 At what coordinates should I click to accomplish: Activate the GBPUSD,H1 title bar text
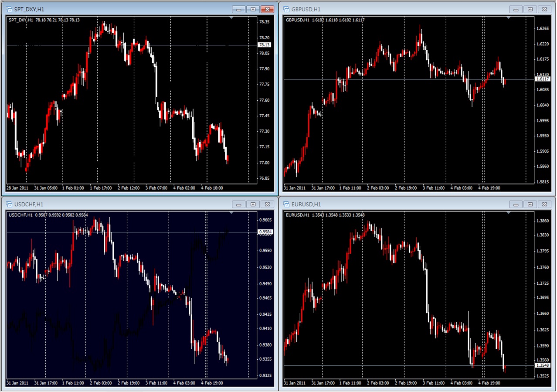(x=306, y=9)
